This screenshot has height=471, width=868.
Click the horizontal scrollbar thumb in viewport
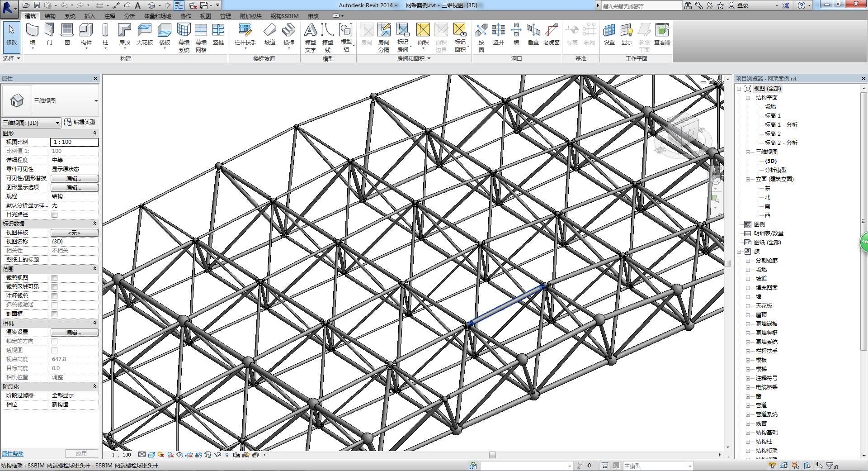click(x=492, y=455)
